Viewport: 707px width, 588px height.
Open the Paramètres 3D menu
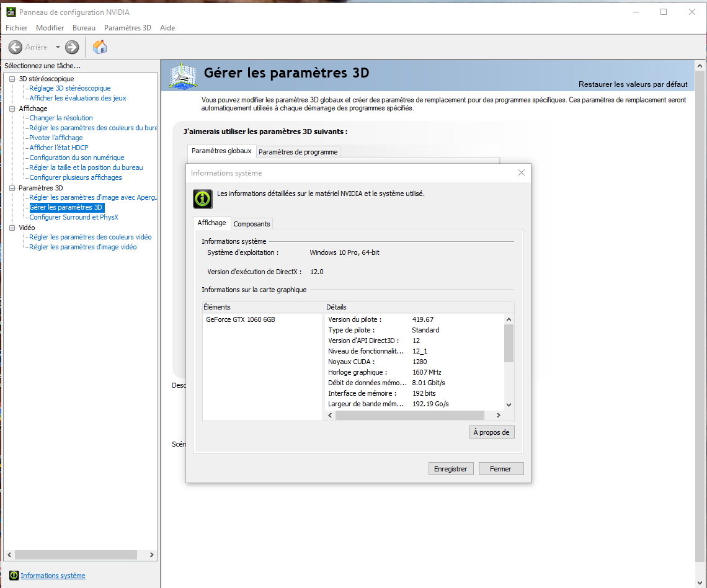(x=128, y=27)
